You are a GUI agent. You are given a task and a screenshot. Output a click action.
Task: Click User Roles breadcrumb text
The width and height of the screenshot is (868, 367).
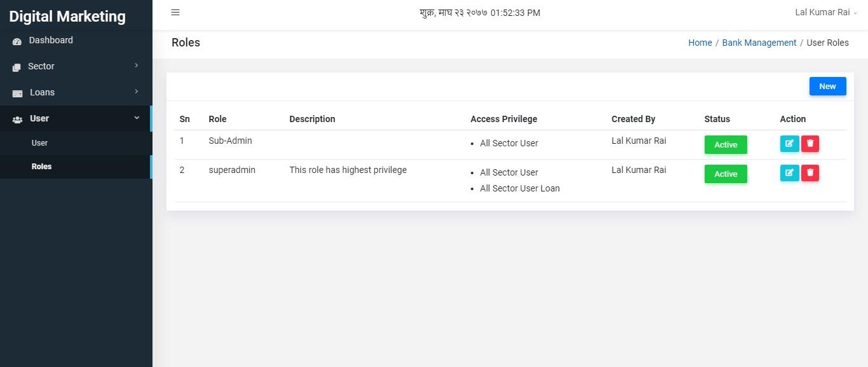pyautogui.click(x=827, y=43)
